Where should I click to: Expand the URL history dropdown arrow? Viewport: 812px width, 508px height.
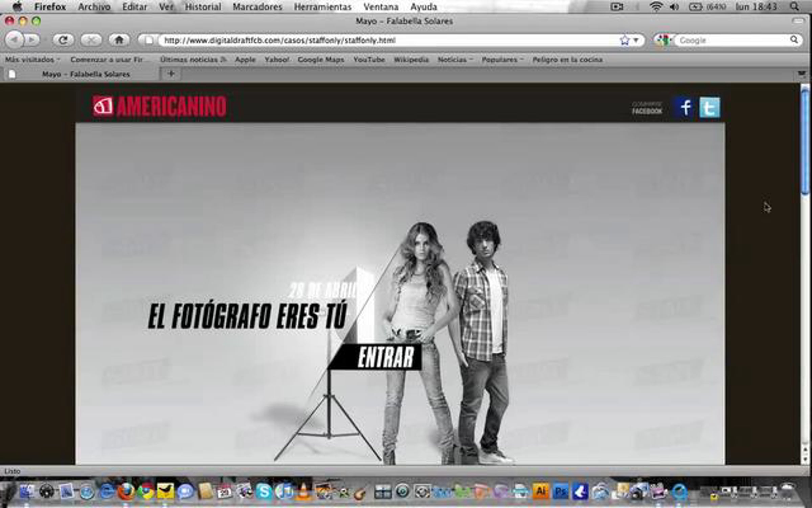[636, 40]
